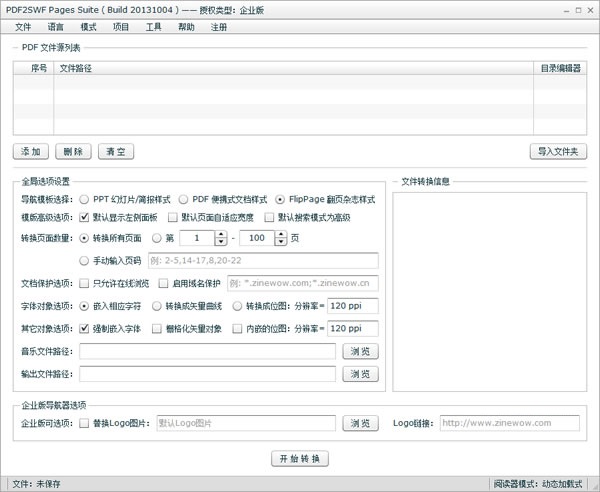Enable 内嵌的位图 checkbox
The height and width of the screenshot is (492, 600).
point(237,328)
